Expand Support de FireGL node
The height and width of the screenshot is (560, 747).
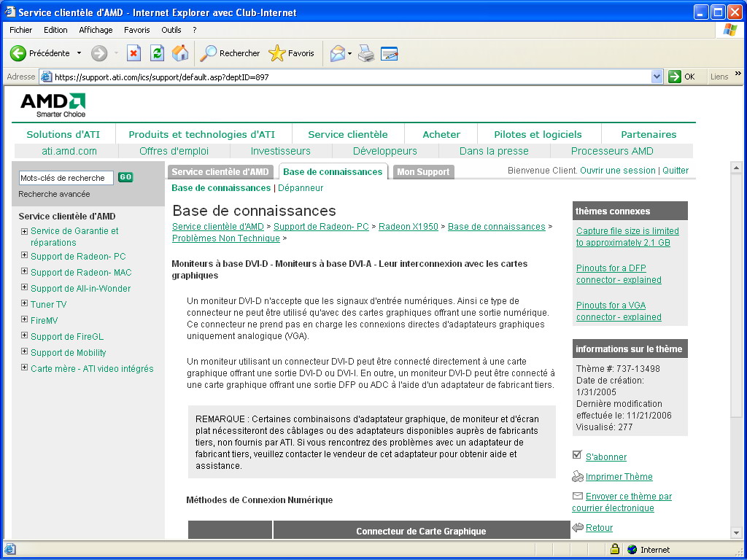pyautogui.click(x=24, y=335)
